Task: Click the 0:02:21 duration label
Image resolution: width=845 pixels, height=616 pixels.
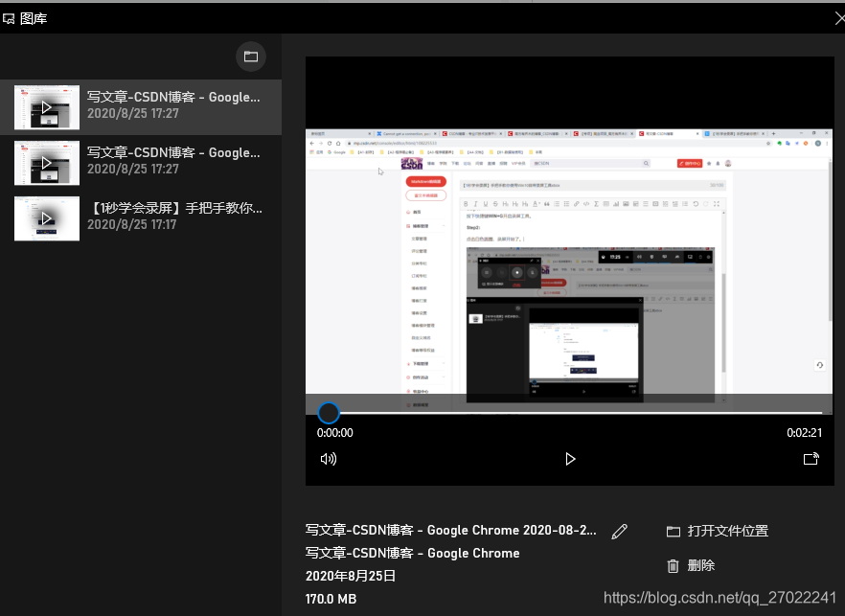Action: coord(805,433)
